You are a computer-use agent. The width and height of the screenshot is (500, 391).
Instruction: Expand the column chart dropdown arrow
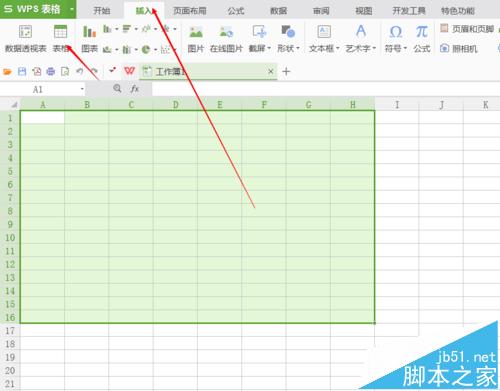click(117, 29)
